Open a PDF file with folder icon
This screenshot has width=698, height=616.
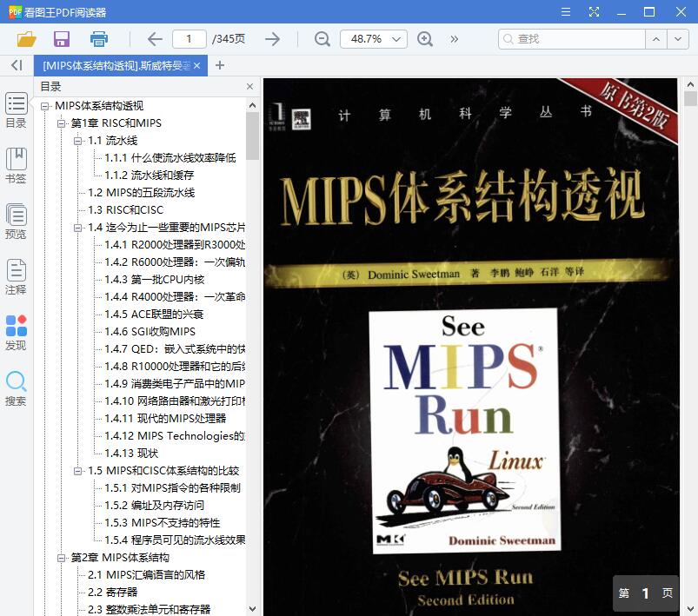tap(26, 39)
